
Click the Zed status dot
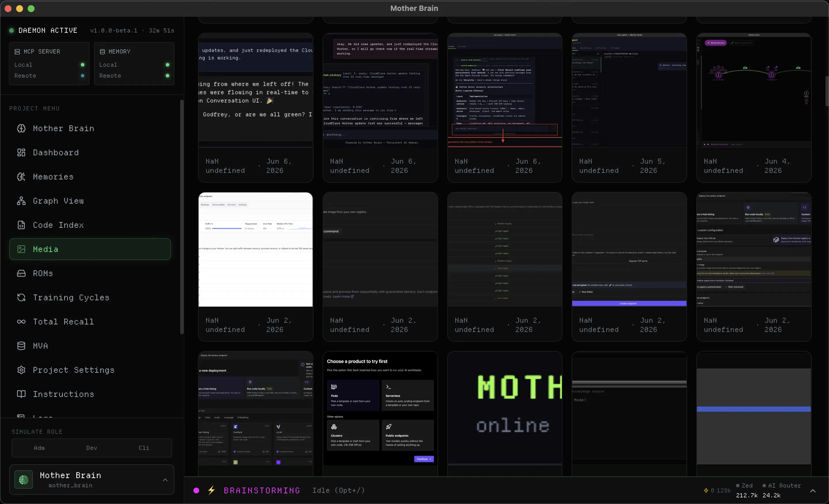[738, 486]
